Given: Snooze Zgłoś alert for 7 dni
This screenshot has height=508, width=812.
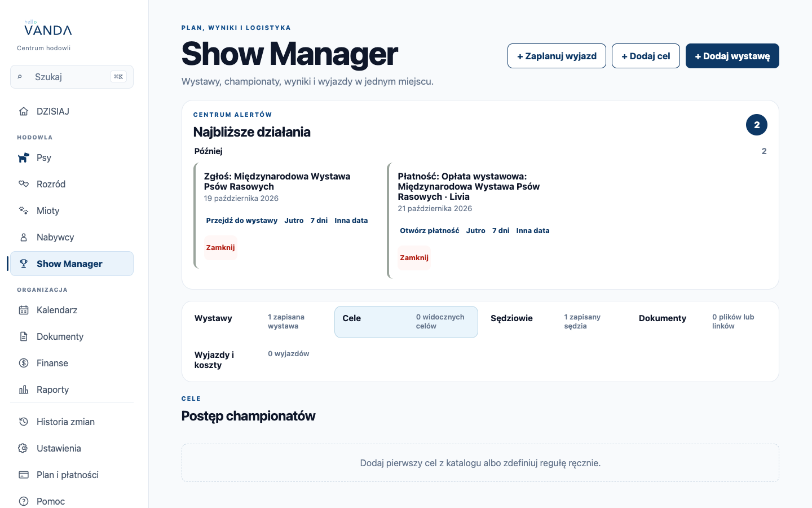Looking at the screenshot, I should [x=319, y=221].
